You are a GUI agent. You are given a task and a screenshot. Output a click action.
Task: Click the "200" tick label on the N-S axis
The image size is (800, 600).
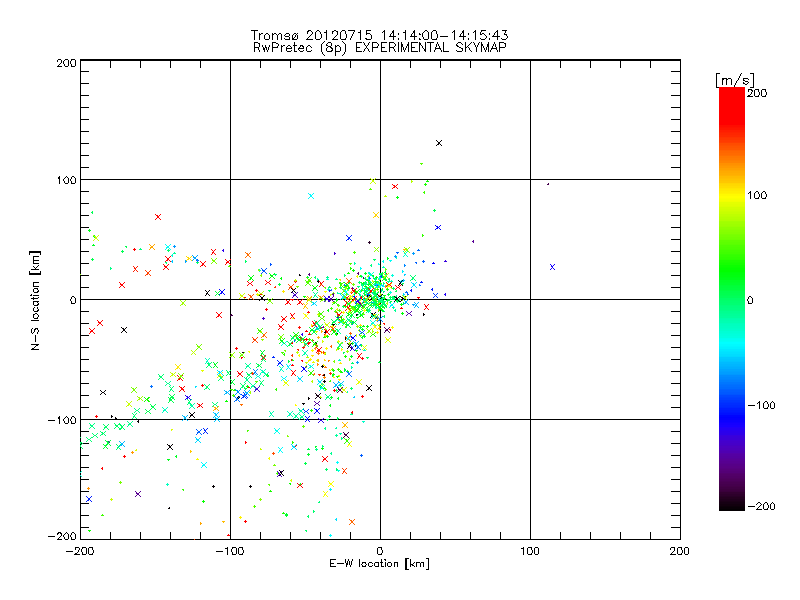pyautogui.click(x=66, y=63)
